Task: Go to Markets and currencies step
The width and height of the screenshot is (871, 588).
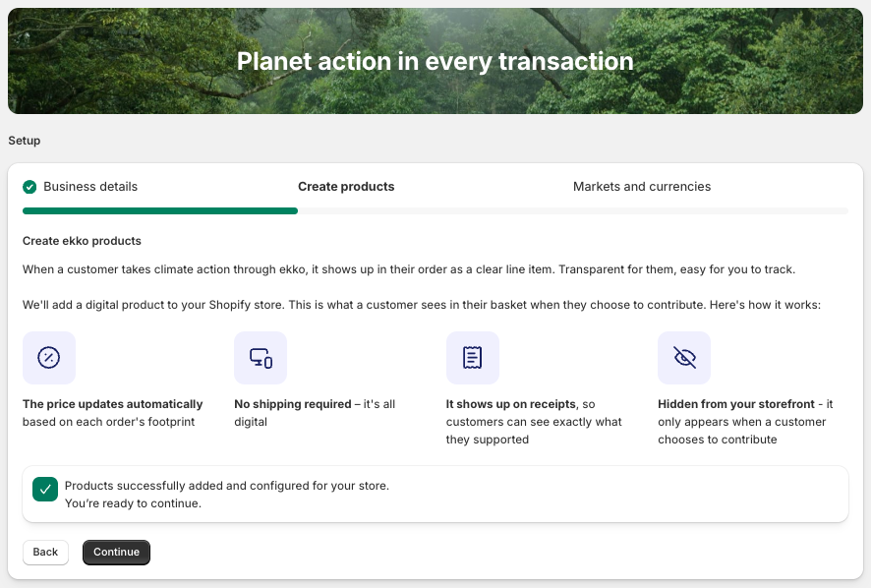Action: (x=642, y=187)
